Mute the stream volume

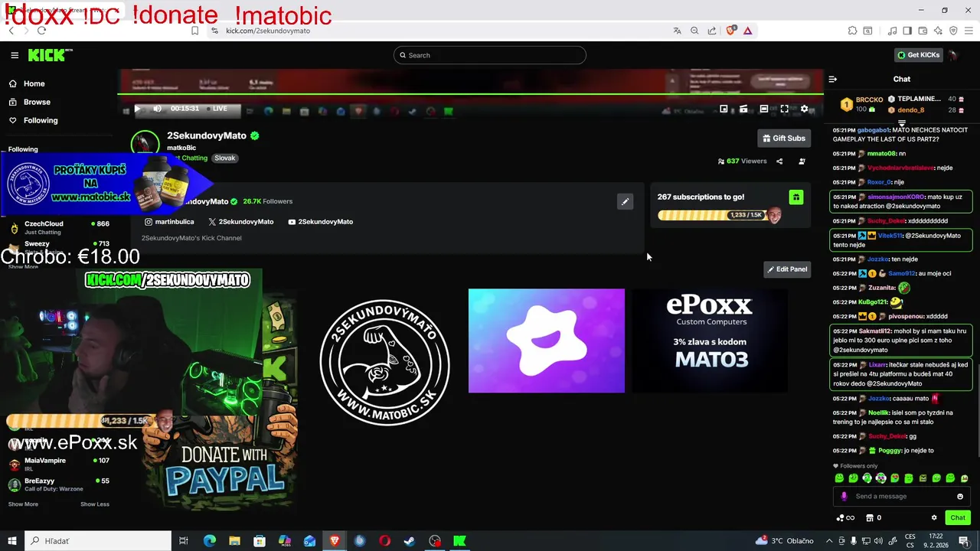pos(157,109)
